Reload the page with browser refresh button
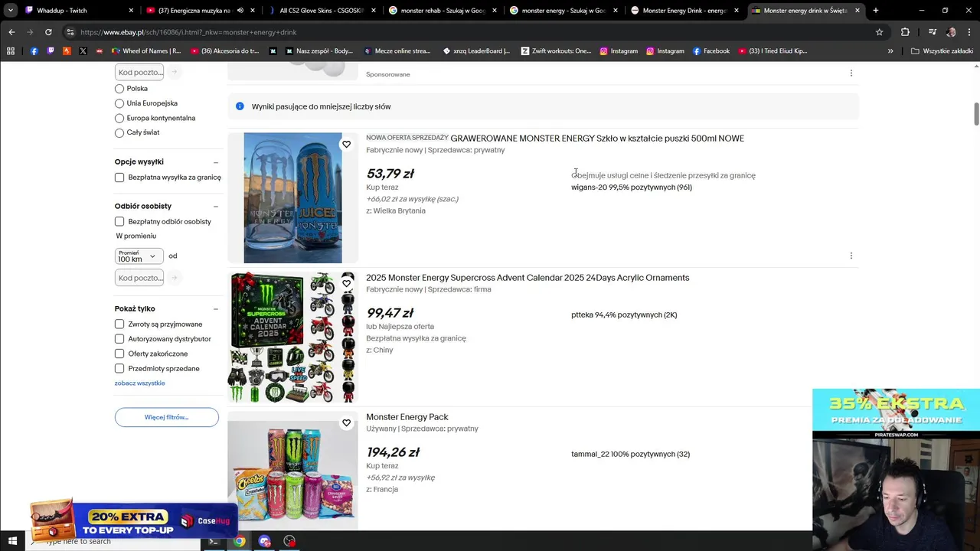Screen dimensions: 980x551 (x=48, y=32)
